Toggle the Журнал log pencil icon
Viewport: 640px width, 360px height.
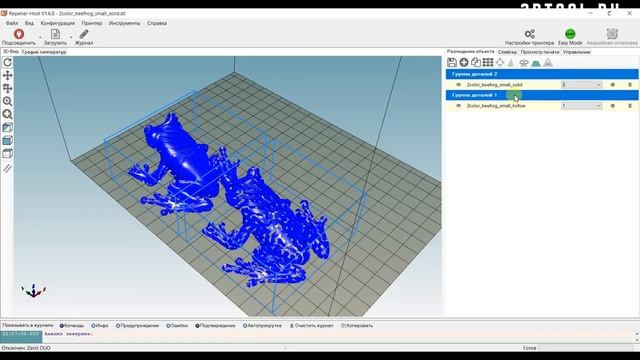tap(84, 34)
